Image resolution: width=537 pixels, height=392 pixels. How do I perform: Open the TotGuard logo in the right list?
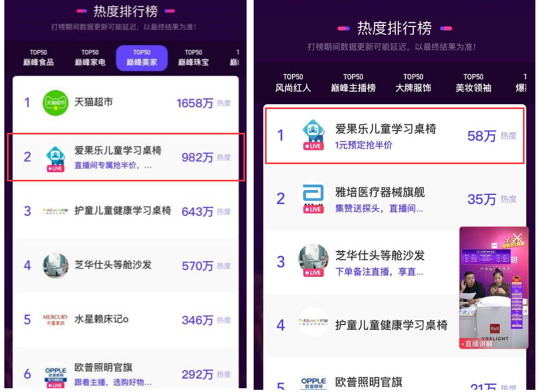pyautogui.click(x=313, y=322)
